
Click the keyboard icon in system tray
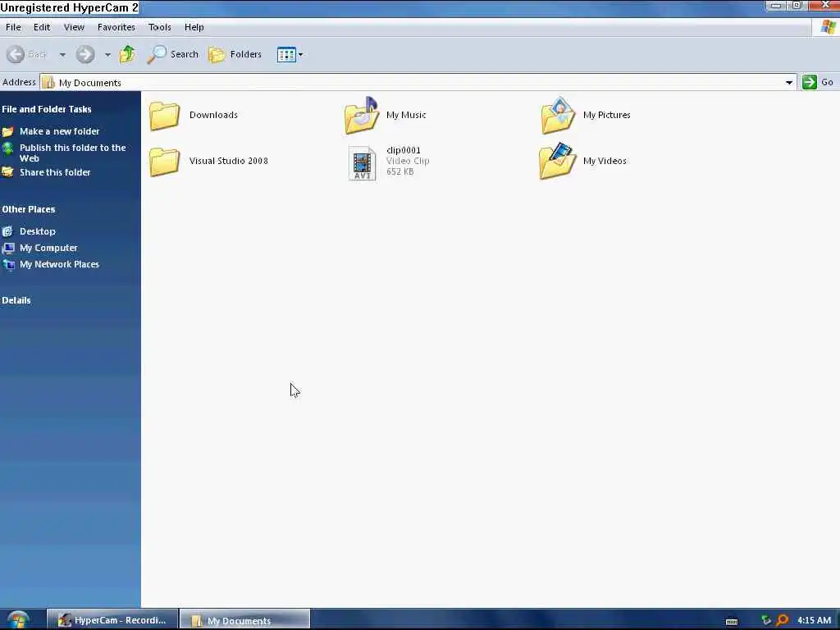tap(732, 621)
